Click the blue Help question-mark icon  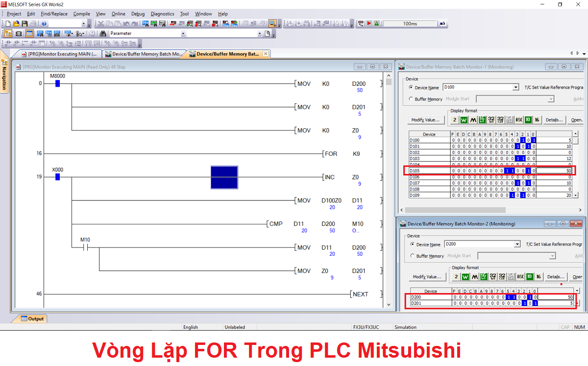44,24
